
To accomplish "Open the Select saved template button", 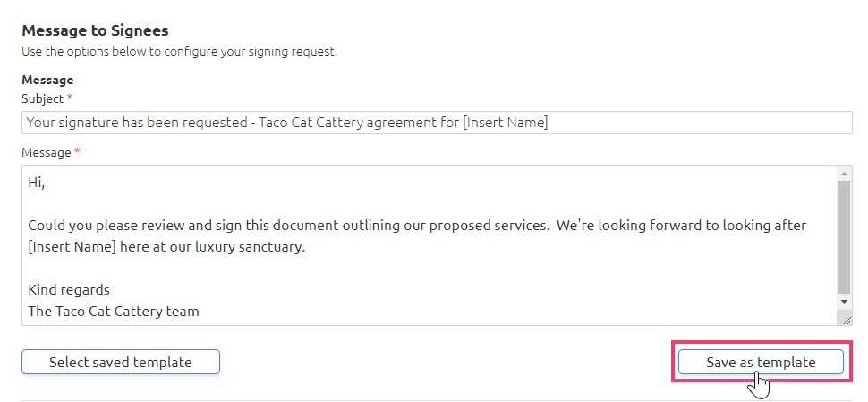I will 121,362.
